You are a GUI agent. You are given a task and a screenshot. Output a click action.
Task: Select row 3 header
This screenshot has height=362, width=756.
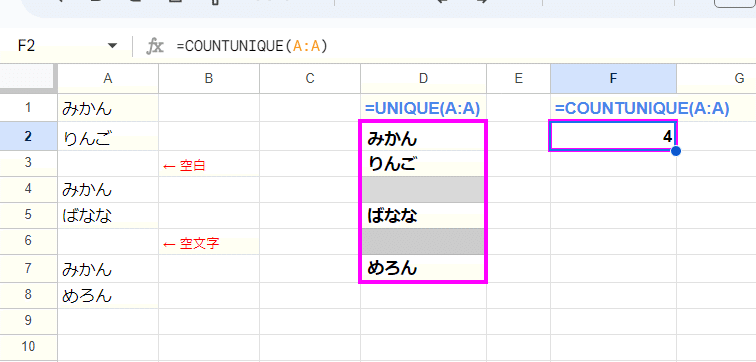click(x=29, y=163)
